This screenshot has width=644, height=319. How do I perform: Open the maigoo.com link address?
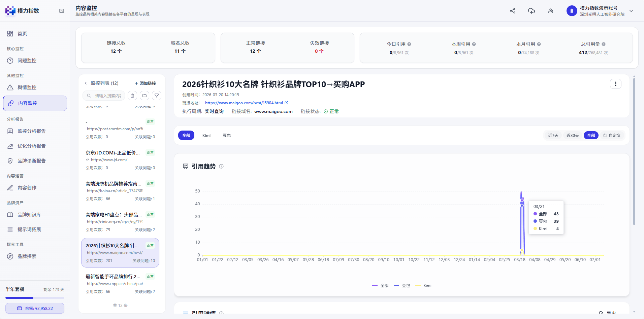pos(244,103)
